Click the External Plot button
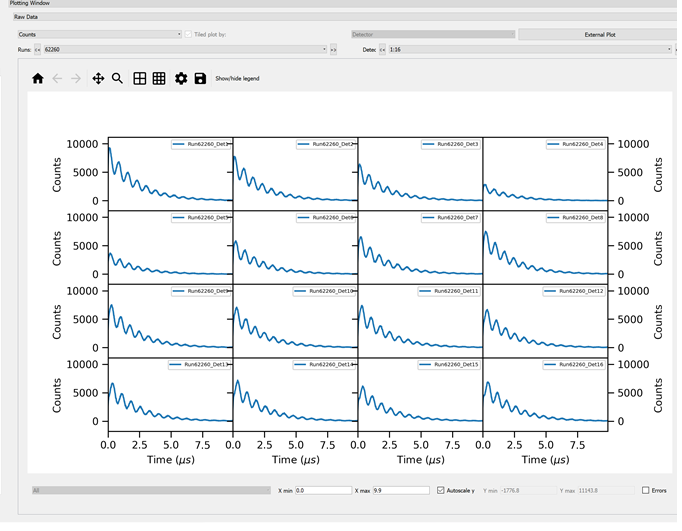 tap(599, 34)
